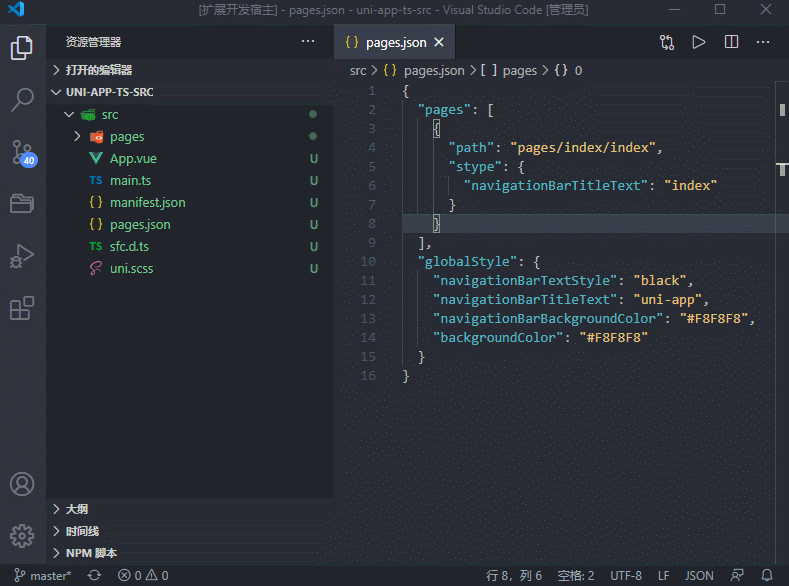
Task: Open Source Control view with 40 badge
Action: 23,153
